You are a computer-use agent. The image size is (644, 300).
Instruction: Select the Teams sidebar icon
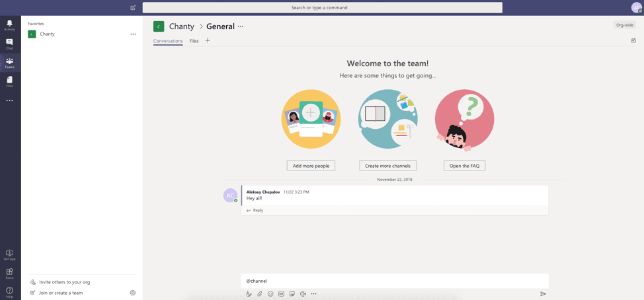pos(9,63)
